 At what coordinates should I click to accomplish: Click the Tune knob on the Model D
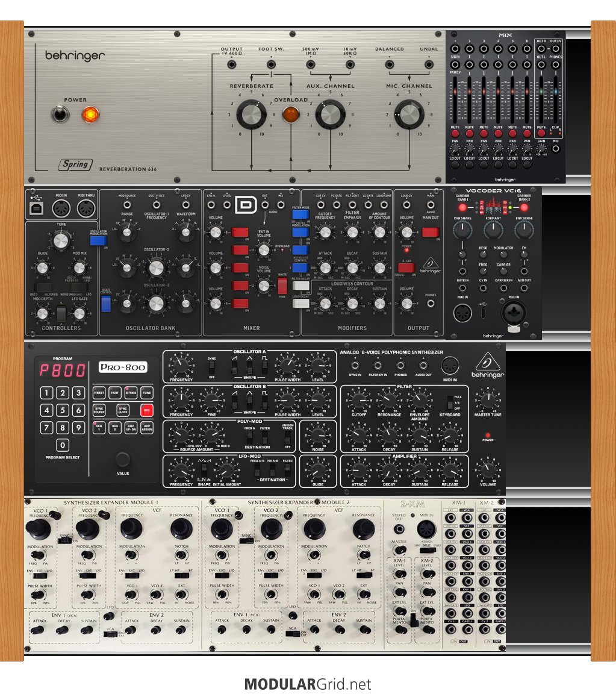pos(61,240)
